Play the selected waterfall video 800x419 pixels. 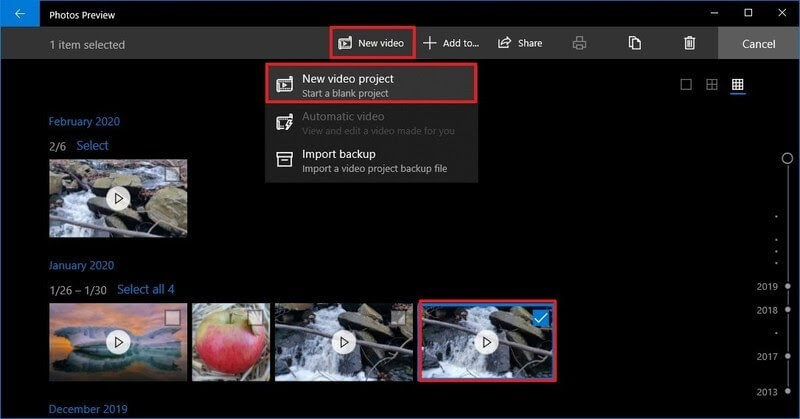point(487,342)
